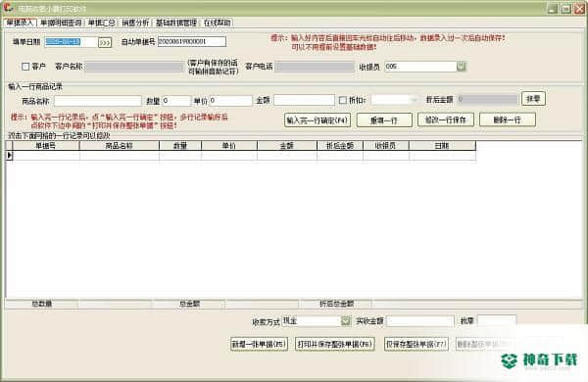Image resolution: width=588 pixels, height=382 pixels.
Task: Click 新增一张单据(F5) button
Action: (x=259, y=344)
